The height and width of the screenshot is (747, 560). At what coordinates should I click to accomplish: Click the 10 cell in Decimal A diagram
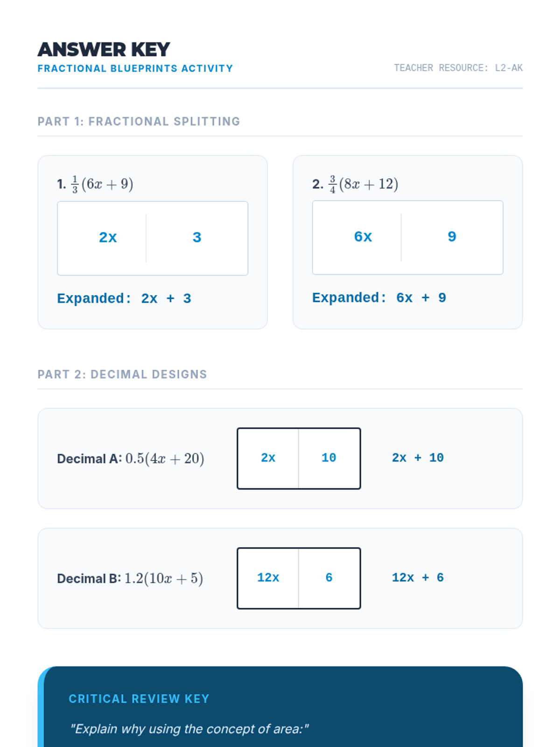[329, 458]
